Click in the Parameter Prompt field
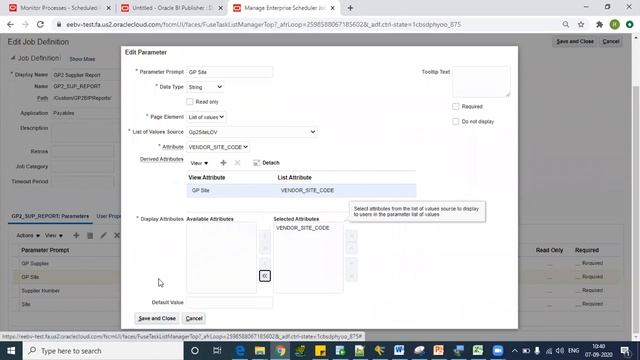 [229, 72]
